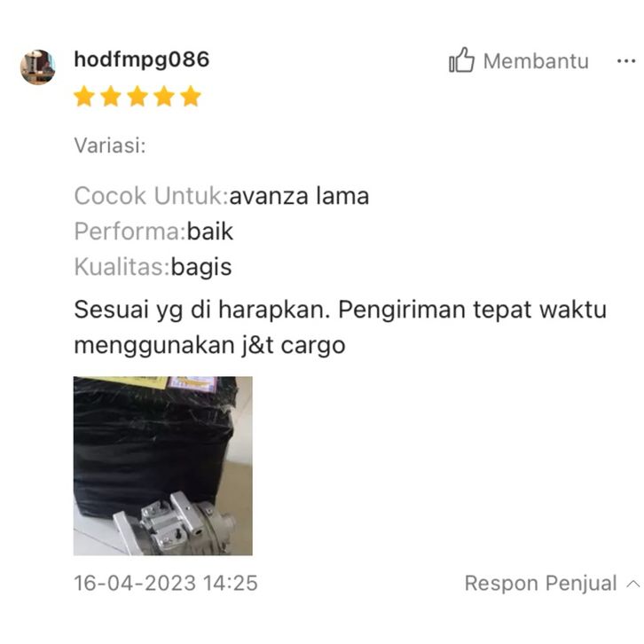
Task: Open the review photo of the compressor
Action: 163,466
